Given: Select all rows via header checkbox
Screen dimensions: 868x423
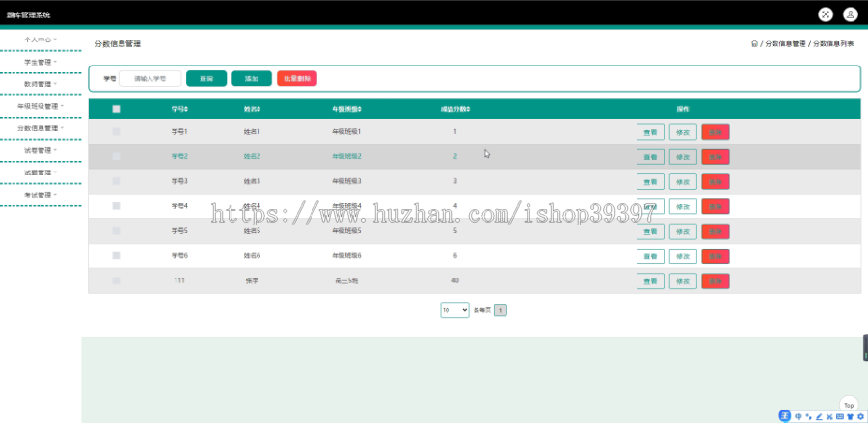Looking at the screenshot, I should point(116,109).
